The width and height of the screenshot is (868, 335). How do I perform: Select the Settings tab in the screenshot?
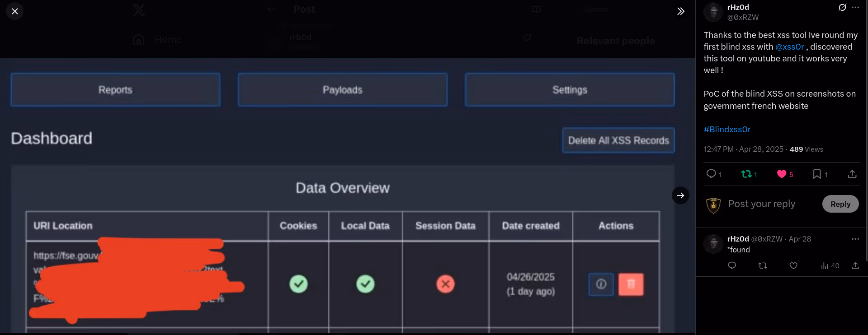tap(570, 90)
